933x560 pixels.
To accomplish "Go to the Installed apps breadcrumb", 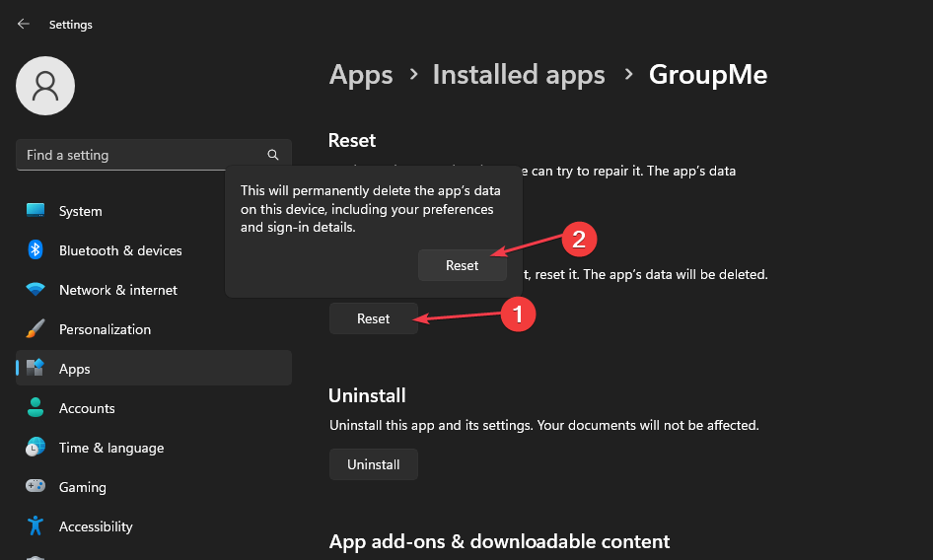I will point(518,75).
